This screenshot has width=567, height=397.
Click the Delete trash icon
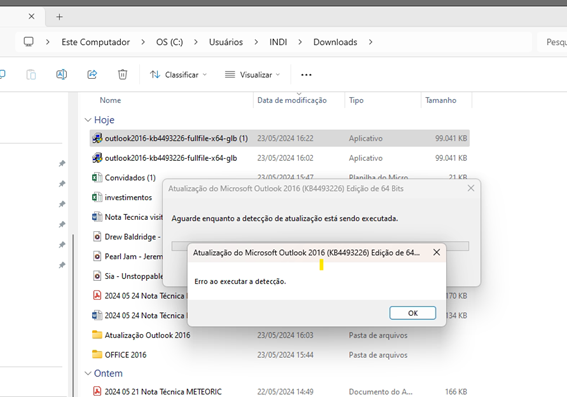[x=123, y=74]
